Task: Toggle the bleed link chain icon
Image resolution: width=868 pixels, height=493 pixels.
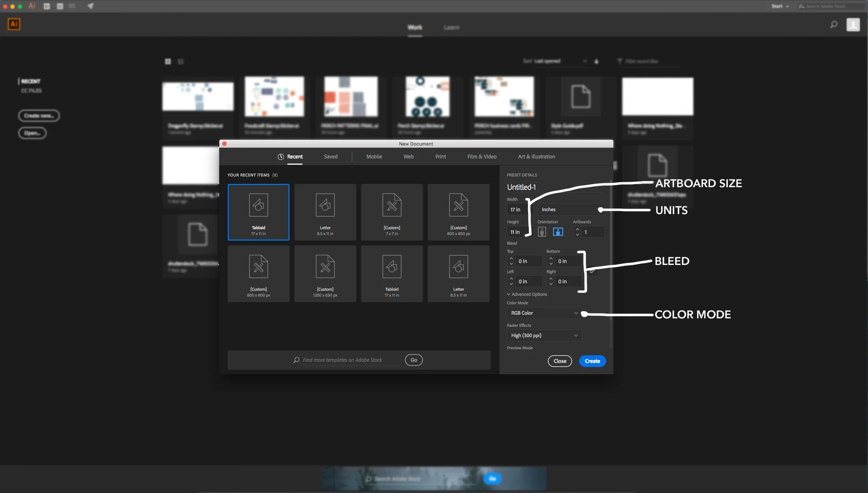Action: tap(592, 271)
